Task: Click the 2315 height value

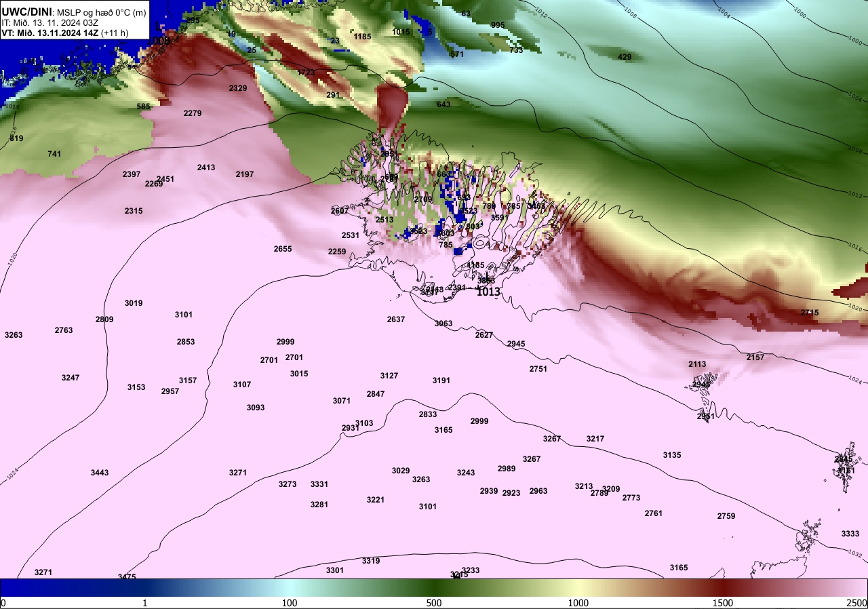Action: coord(134,211)
